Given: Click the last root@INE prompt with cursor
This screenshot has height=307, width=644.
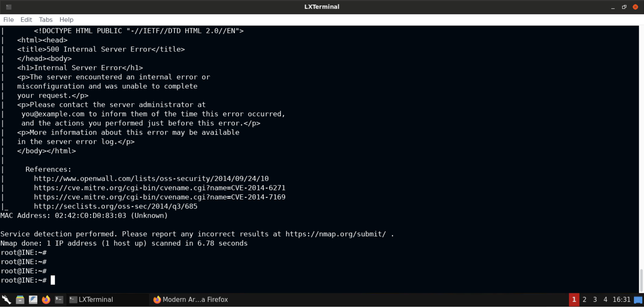Looking at the screenshot, I should [28, 280].
